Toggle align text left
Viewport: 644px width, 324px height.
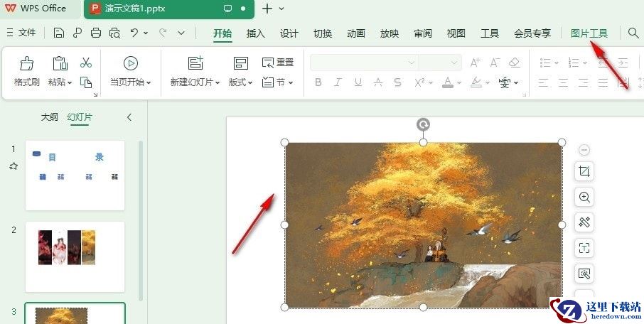click(x=543, y=82)
